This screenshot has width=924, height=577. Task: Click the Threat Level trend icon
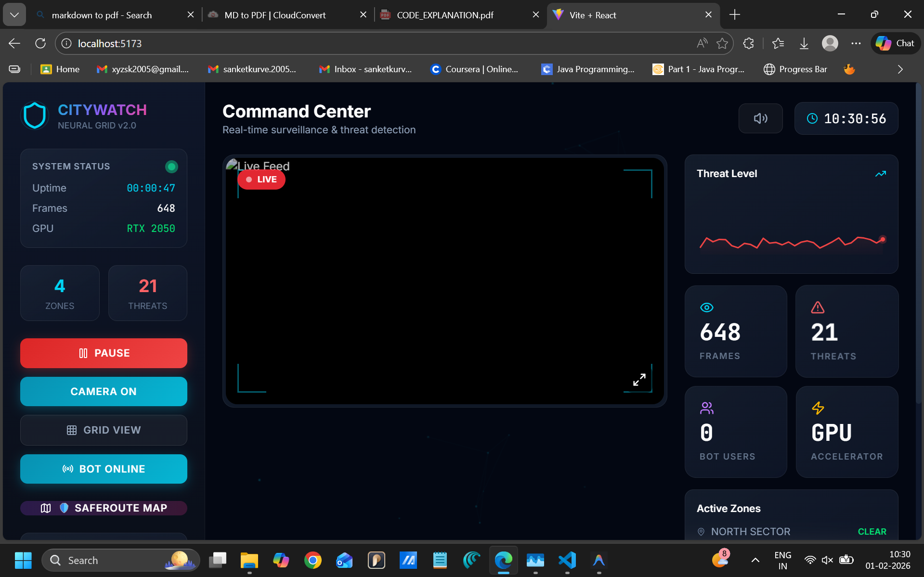880,174
